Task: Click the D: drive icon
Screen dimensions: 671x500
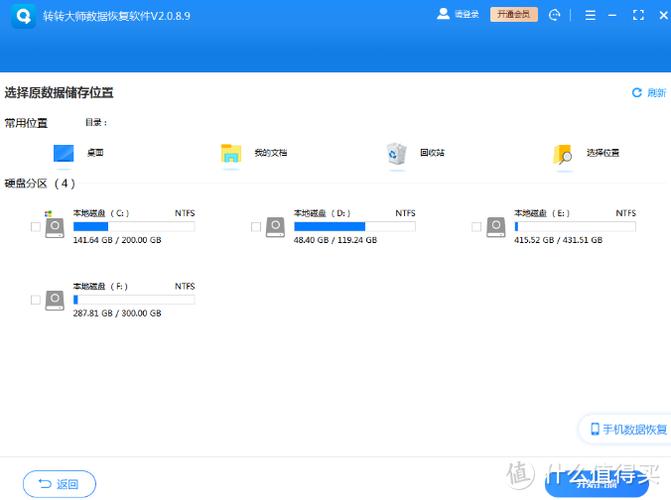Action: (x=275, y=227)
